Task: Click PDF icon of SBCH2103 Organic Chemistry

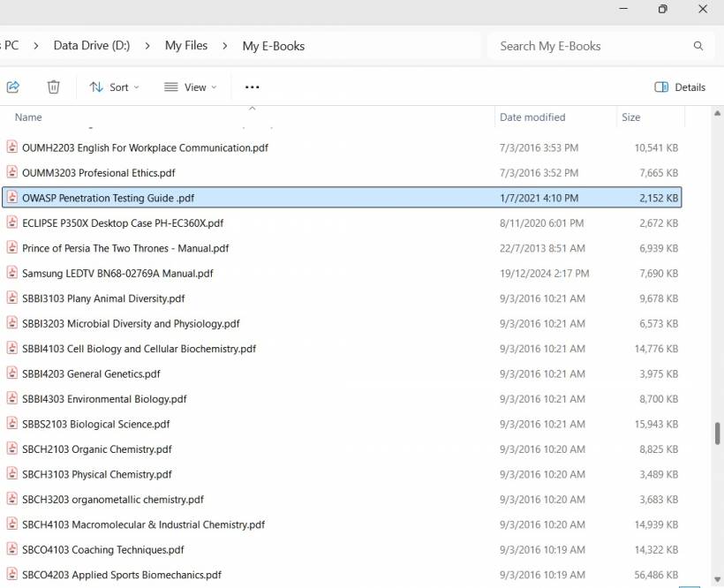Action: click(12, 449)
